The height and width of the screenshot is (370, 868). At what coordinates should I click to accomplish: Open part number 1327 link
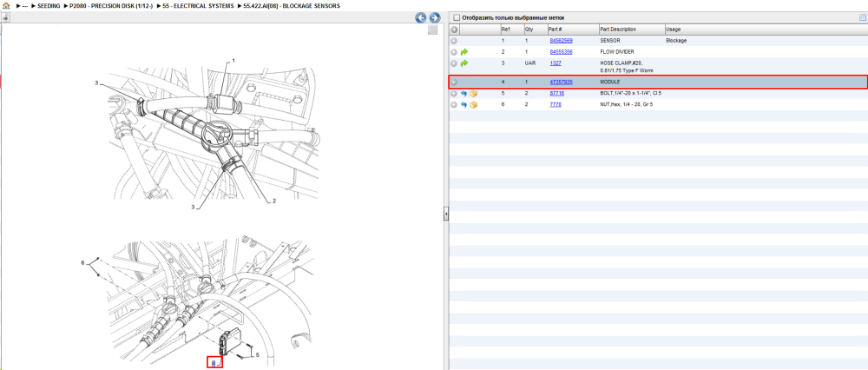click(556, 63)
